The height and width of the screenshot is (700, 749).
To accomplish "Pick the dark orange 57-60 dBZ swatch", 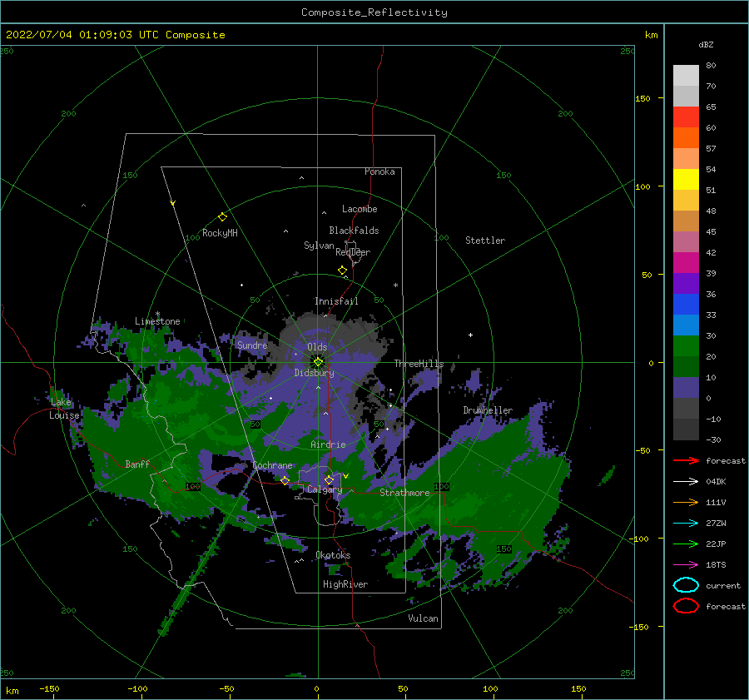I will [686, 138].
